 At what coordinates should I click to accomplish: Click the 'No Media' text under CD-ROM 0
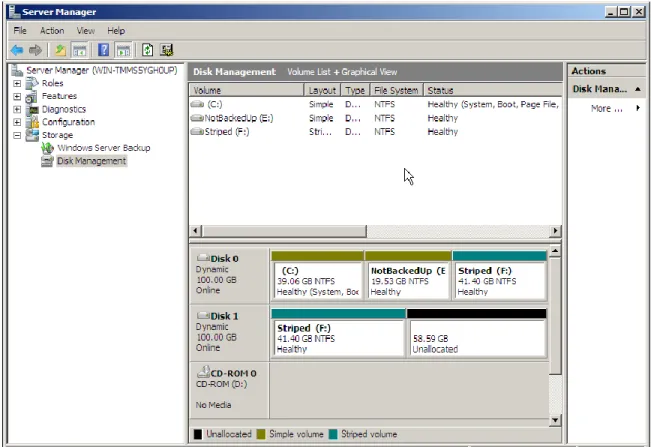click(x=213, y=405)
